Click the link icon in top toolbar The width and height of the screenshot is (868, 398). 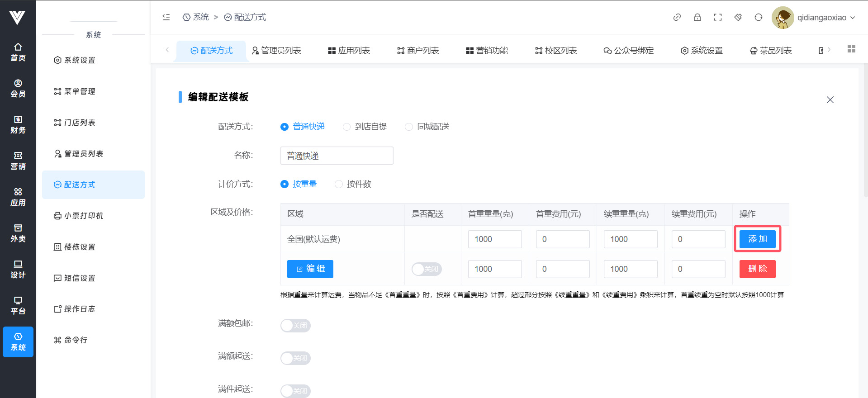pos(677,17)
